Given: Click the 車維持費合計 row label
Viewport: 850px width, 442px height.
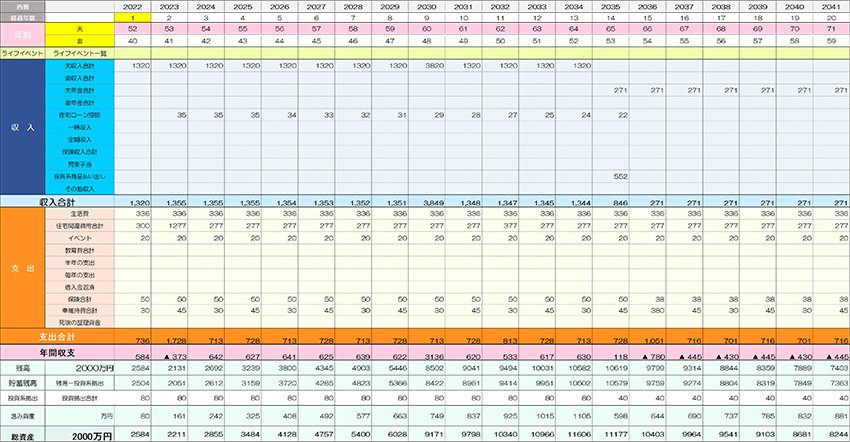Looking at the screenshot, I should click(82, 311).
